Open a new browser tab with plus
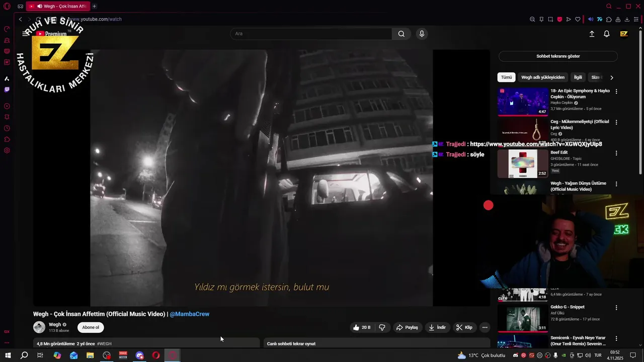644x362 pixels. [x=94, y=7]
